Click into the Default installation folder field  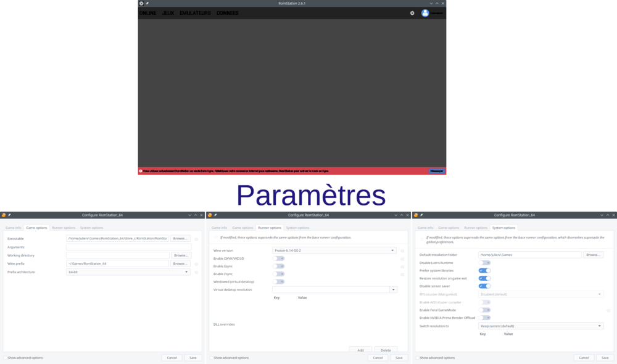[529, 255]
